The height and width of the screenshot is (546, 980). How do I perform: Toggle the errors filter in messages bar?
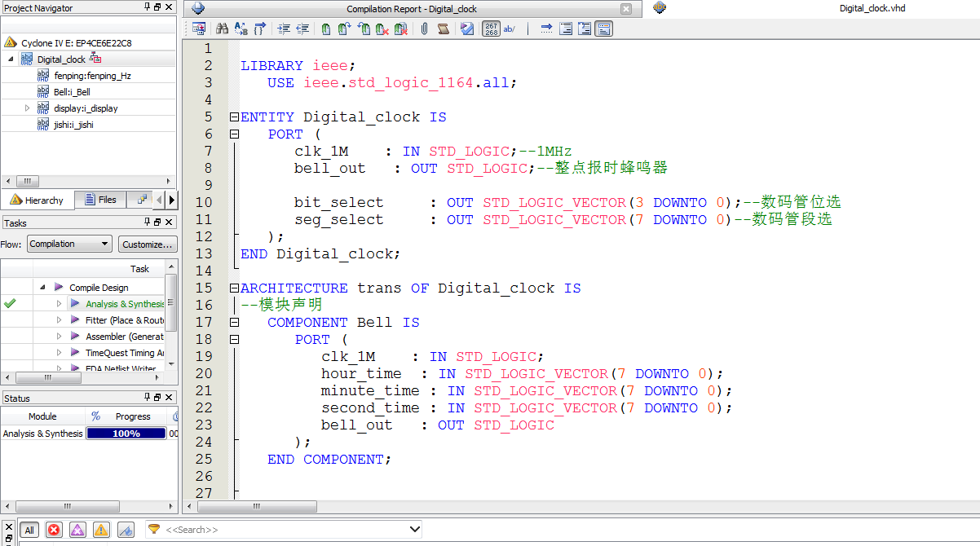tap(54, 530)
